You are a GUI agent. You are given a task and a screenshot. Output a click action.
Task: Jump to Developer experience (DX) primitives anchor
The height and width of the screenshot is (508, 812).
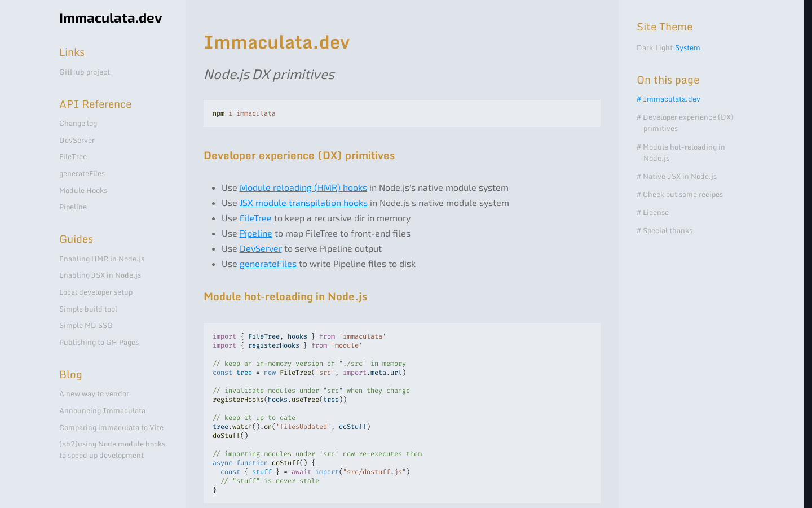click(x=685, y=123)
